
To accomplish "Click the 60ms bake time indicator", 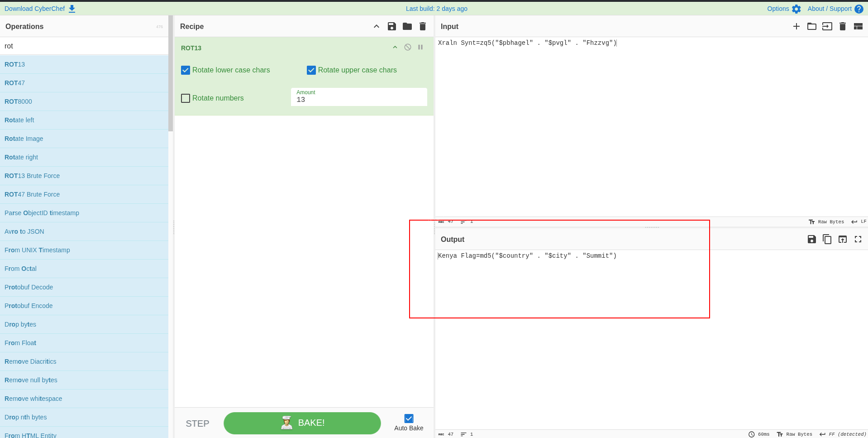I will coord(759,434).
